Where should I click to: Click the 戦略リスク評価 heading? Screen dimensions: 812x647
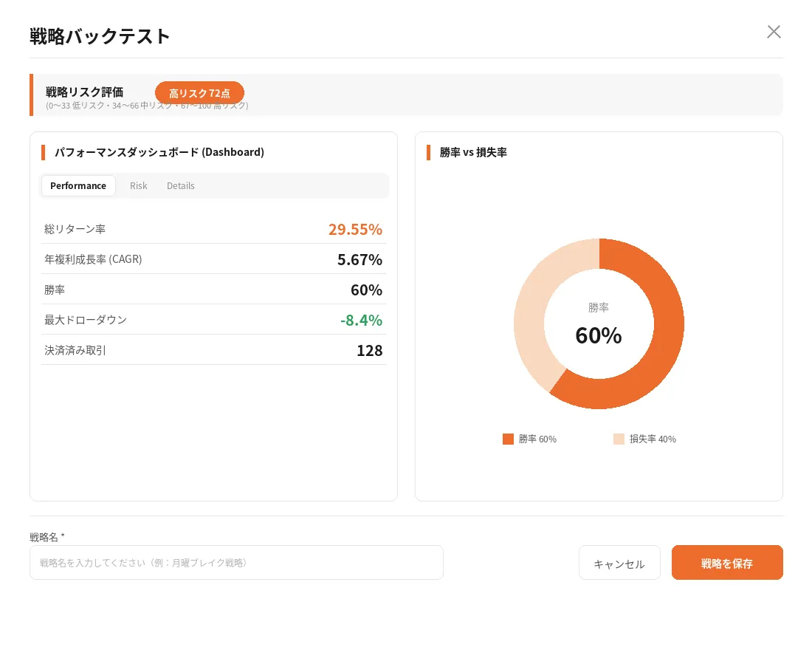(x=84, y=92)
